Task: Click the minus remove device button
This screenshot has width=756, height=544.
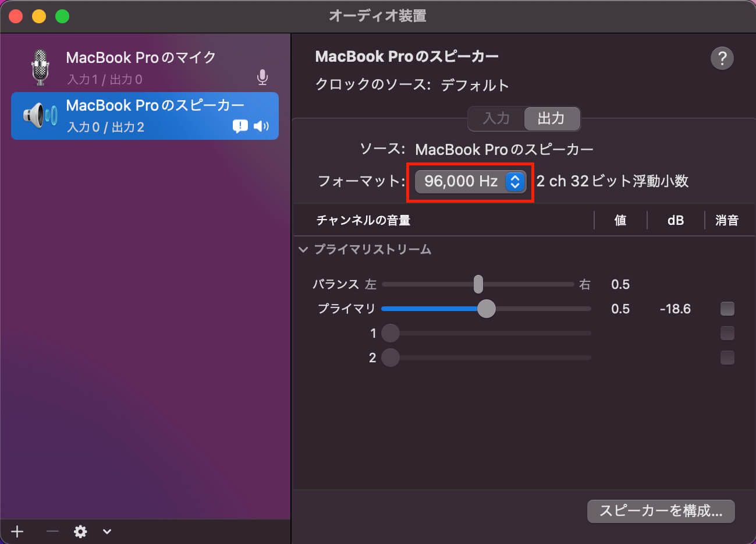Action: (52, 531)
